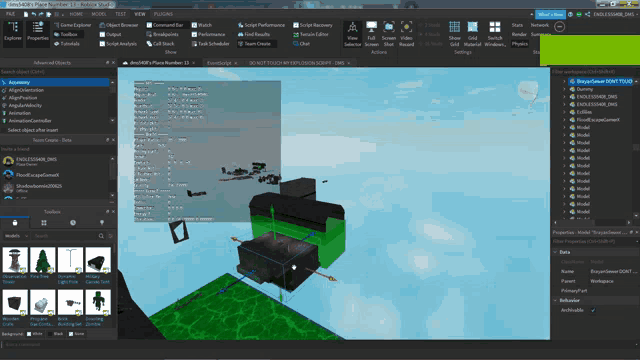Open the Breakpoints window
This screenshot has height=360, width=640.
pyautogui.click(x=162, y=34)
